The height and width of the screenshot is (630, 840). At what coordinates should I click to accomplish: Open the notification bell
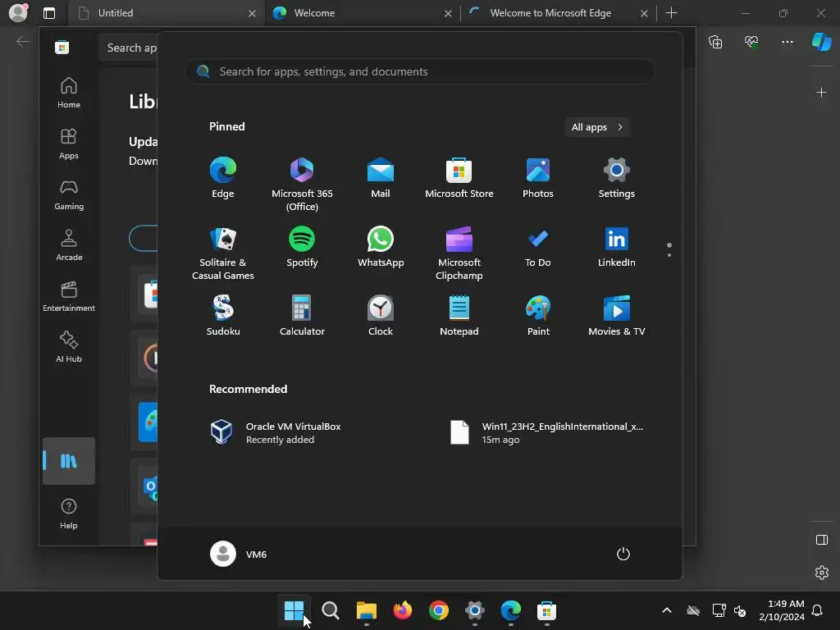pos(818,610)
